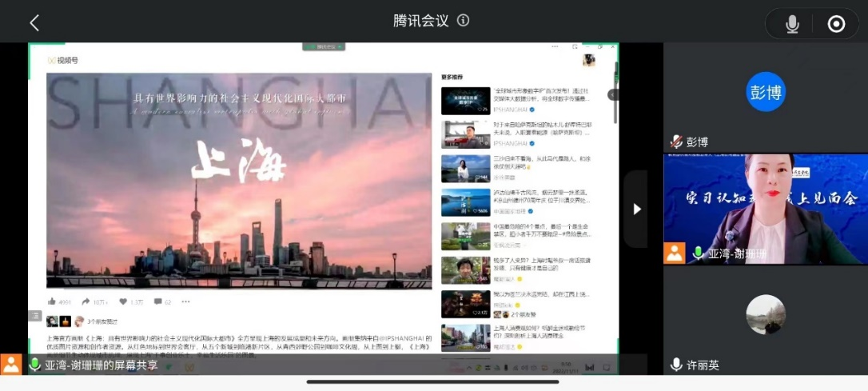Click the IPSHANGHAI channel name under the first recommendation

[x=511, y=110]
